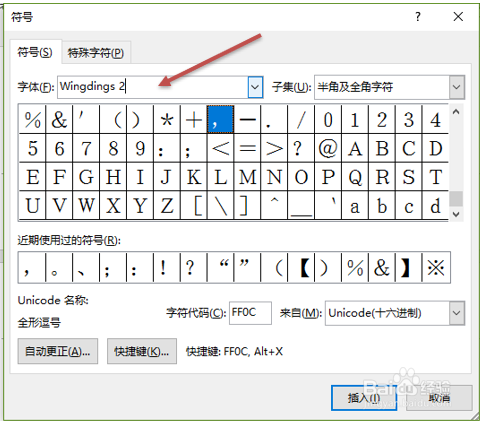This screenshot has width=480, height=421.
Task: Pick the recent “ left quote symbol
Action: click(221, 268)
